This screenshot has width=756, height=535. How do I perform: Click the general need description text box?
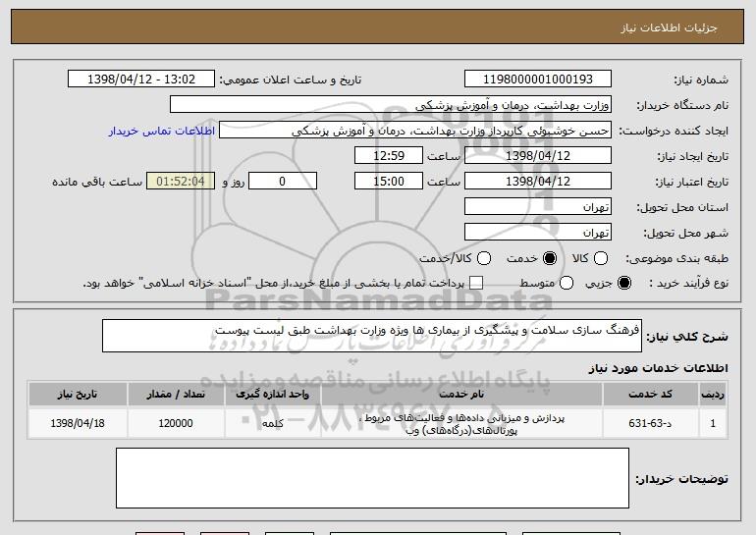click(x=372, y=336)
